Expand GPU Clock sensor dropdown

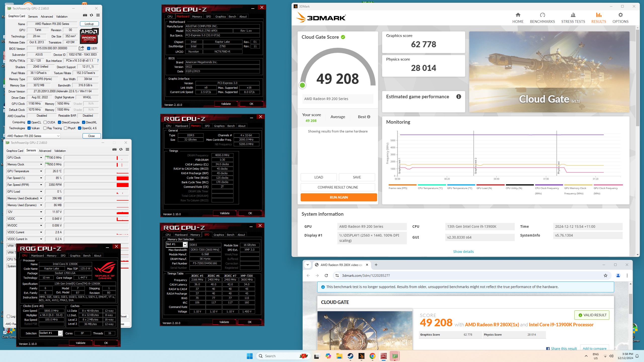coord(41,158)
